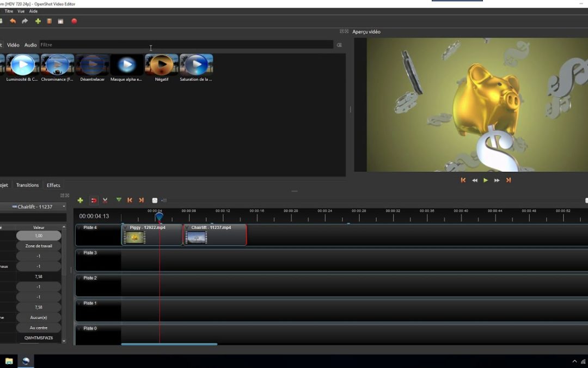The image size is (588, 368).
Task: Click the Undo arrow in main toolbar
Action: tap(13, 21)
